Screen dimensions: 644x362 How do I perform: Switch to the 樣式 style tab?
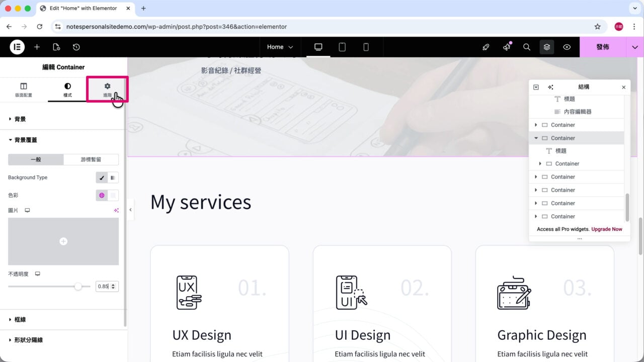click(67, 89)
